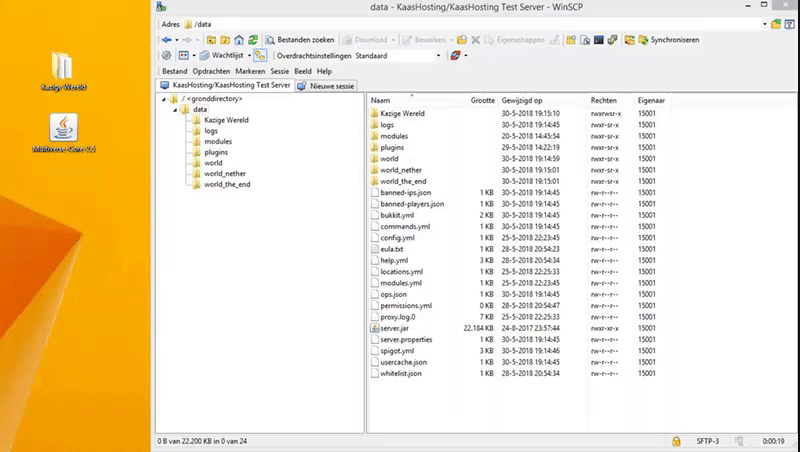Select plugins folder in the tree
Image resolution: width=800 pixels, height=452 pixels.
point(217,152)
